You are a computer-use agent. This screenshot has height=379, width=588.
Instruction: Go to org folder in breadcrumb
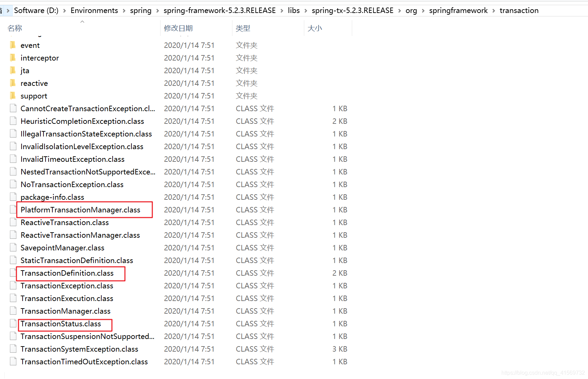(411, 11)
